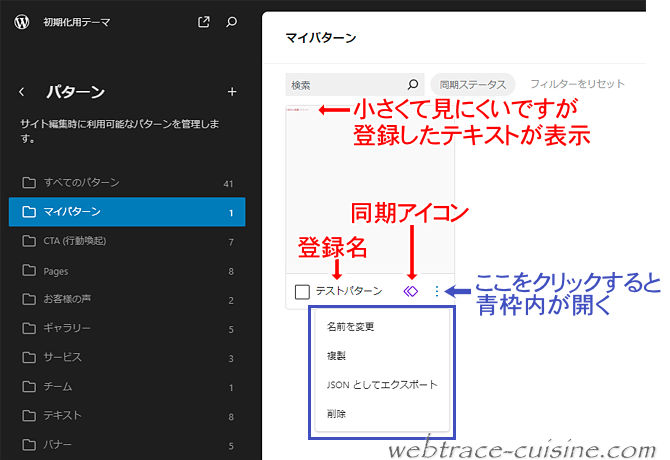Focus the 検索 input field

tap(346, 85)
